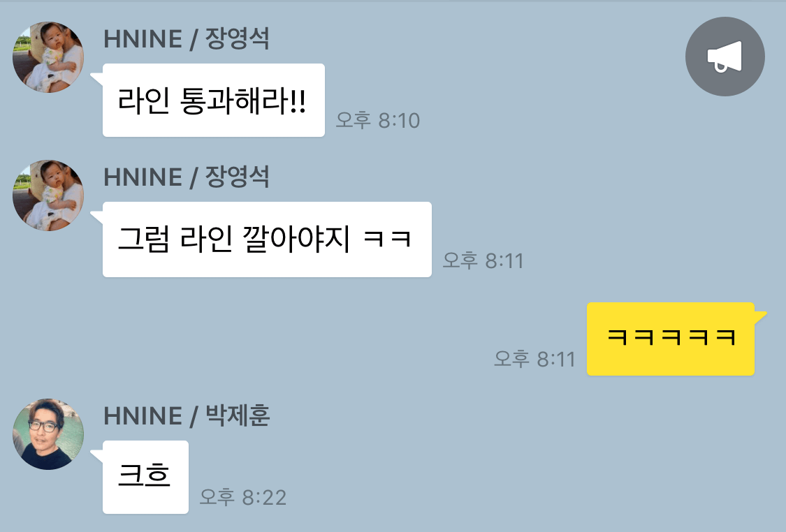Click the word 통과해라!! in first message
Screen dimensions: 786x532
tap(242, 101)
